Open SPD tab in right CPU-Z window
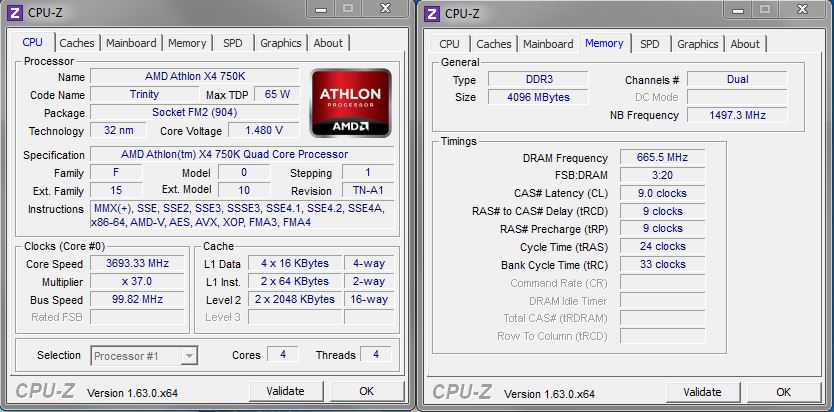This screenshot has width=834, height=412. [649, 44]
